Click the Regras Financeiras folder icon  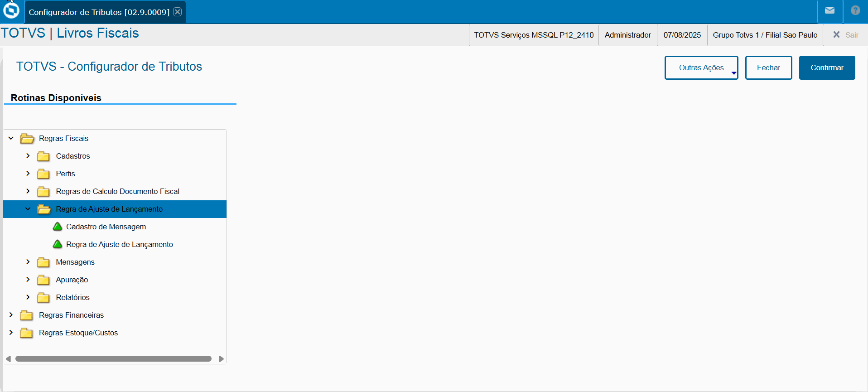(26, 315)
